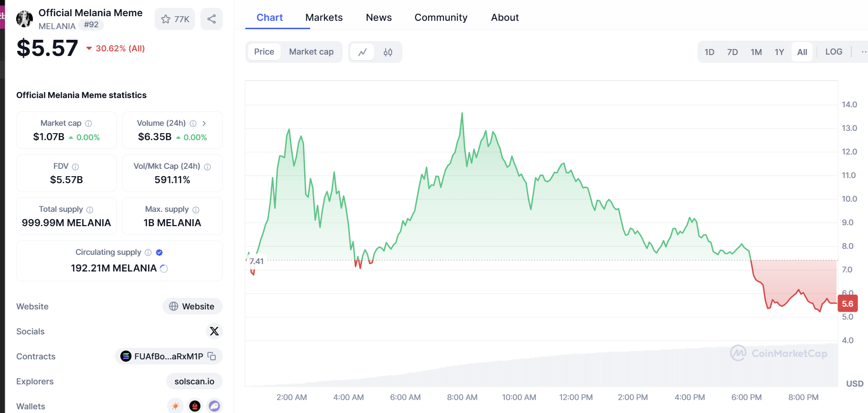Image resolution: width=868 pixels, height=413 pixels.
Task: Click the circular progress ring beside 192.21M MELANIA
Action: [164, 268]
